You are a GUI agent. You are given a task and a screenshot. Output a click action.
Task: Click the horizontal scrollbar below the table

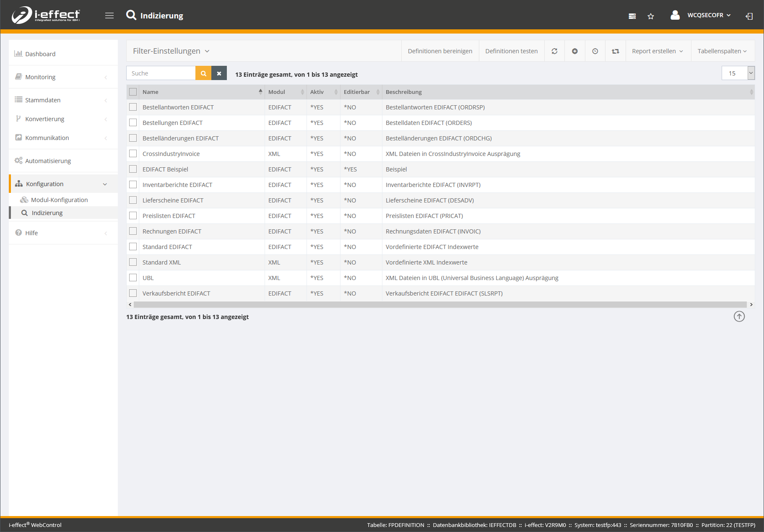click(x=440, y=305)
